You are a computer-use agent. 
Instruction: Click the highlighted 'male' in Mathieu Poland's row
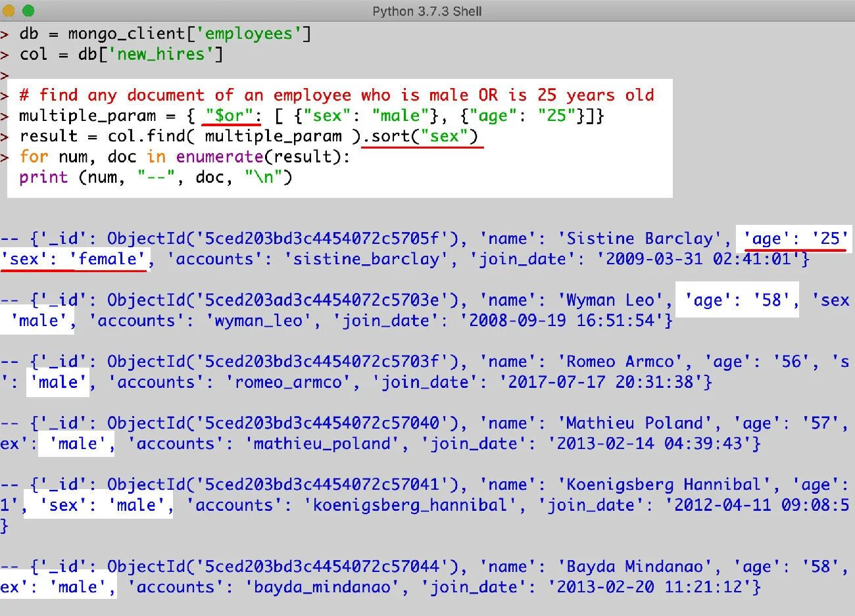(78, 444)
